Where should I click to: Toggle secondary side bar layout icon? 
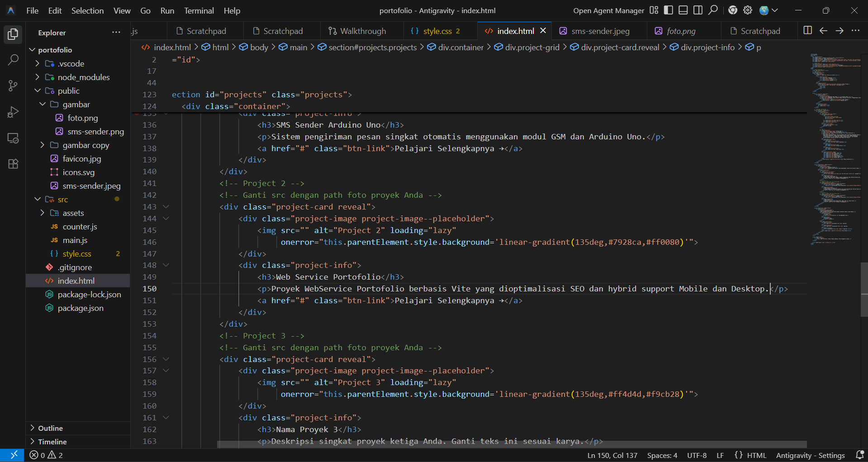(698, 10)
